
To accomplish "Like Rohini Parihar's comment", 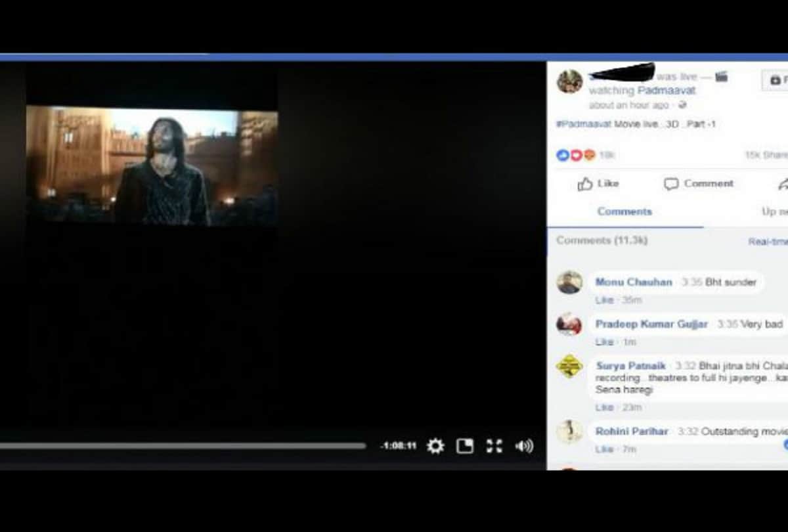I will click(x=604, y=449).
